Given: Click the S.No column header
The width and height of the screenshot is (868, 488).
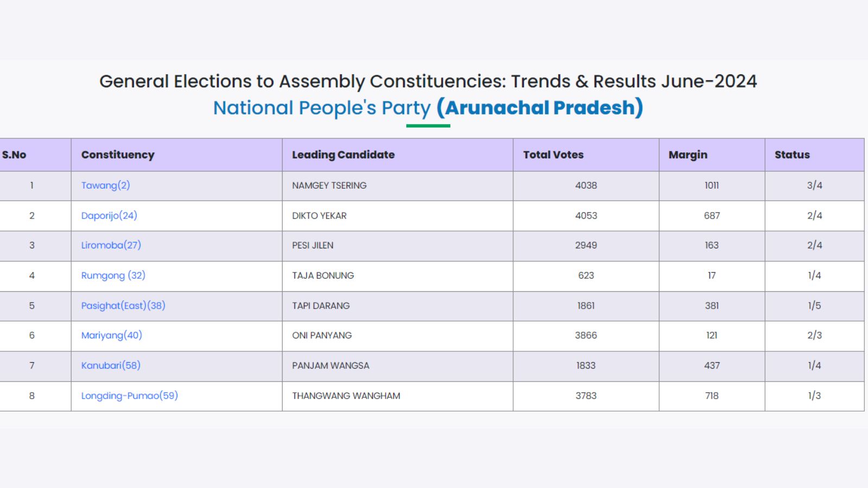Looking at the screenshot, I should click(14, 155).
